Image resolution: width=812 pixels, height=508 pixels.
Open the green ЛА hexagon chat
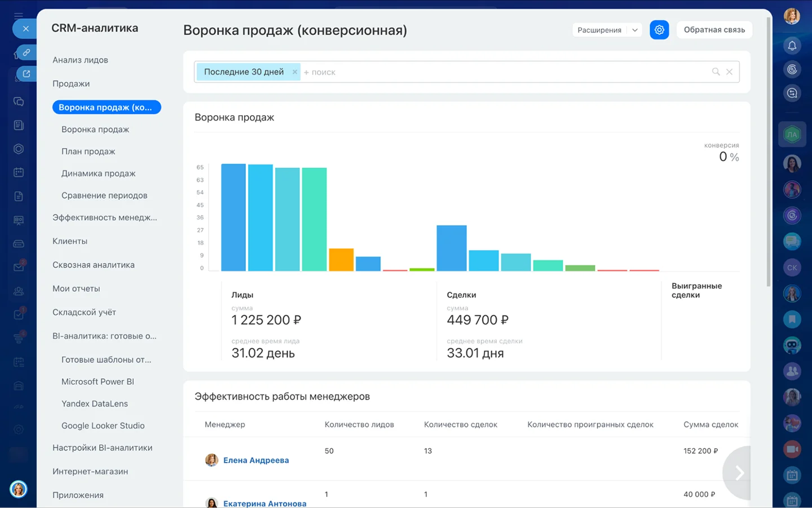click(x=792, y=134)
